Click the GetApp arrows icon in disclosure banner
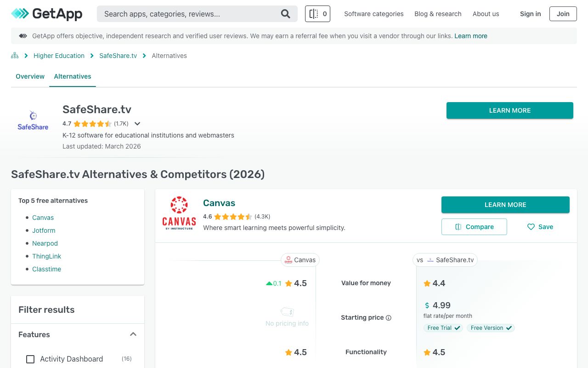This screenshot has height=368, width=588. (x=23, y=36)
